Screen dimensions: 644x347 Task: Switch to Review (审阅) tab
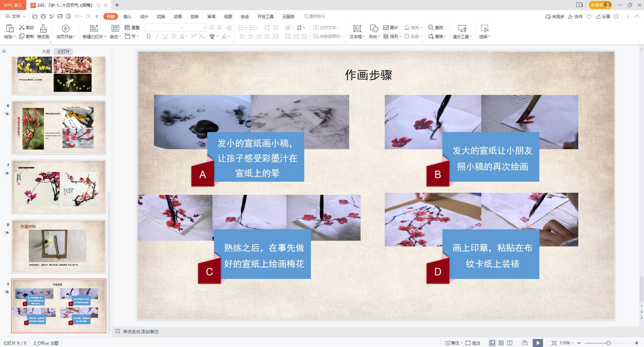pyautogui.click(x=211, y=16)
